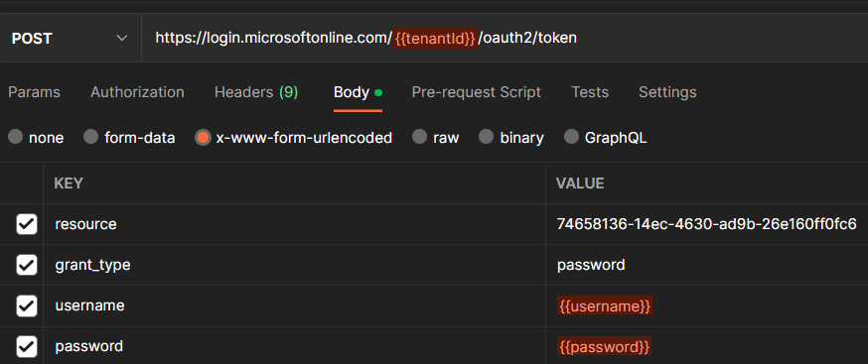Click the resource GUID value cell
868x364 pixels.
click(707, 224)
